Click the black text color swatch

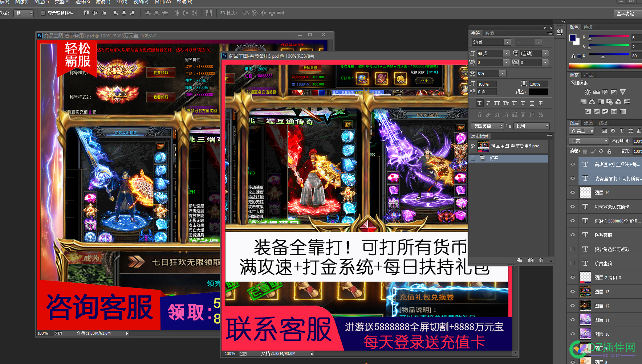[x=538, y=92]
